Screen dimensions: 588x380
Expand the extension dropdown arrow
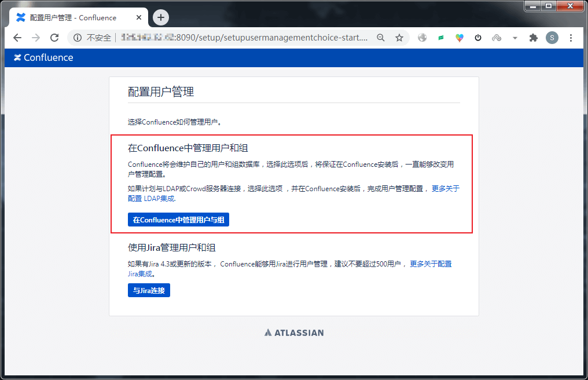click(515, 38)
